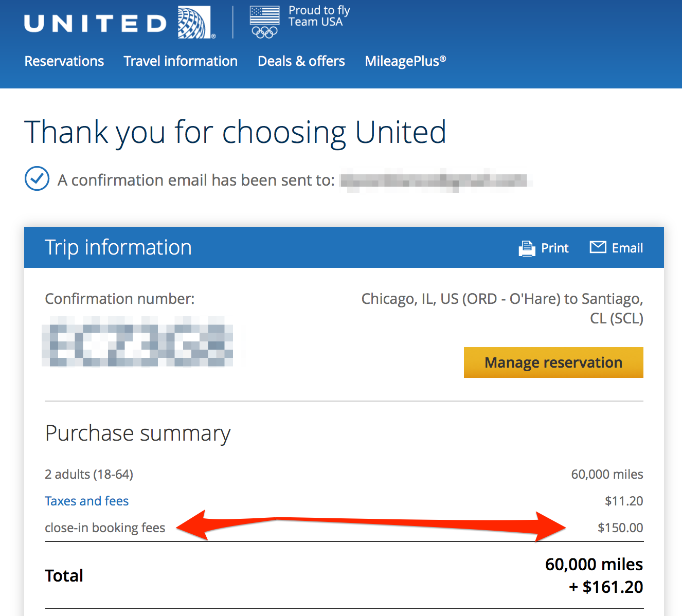Select the close-in booking fees line item
The image size is (682, 616).
pos(105,528)
